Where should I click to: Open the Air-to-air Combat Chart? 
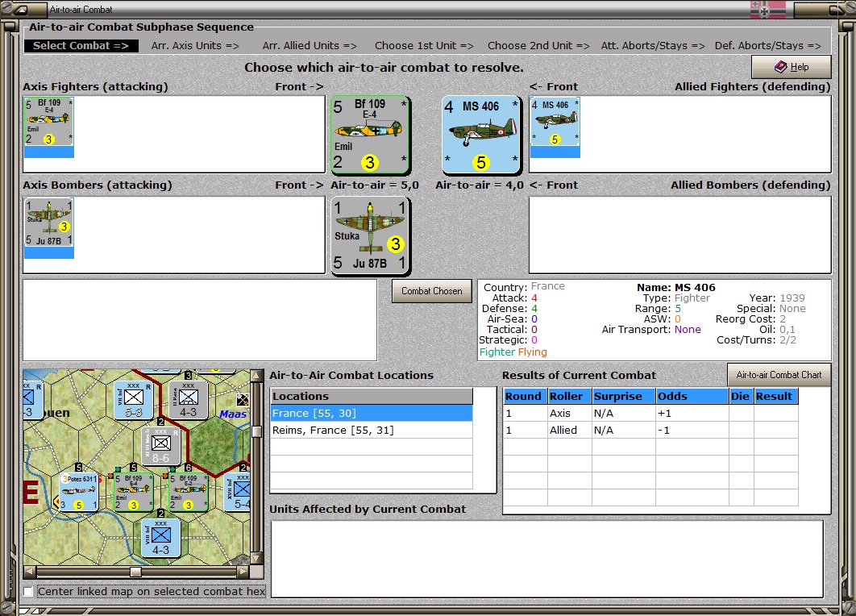779,375
